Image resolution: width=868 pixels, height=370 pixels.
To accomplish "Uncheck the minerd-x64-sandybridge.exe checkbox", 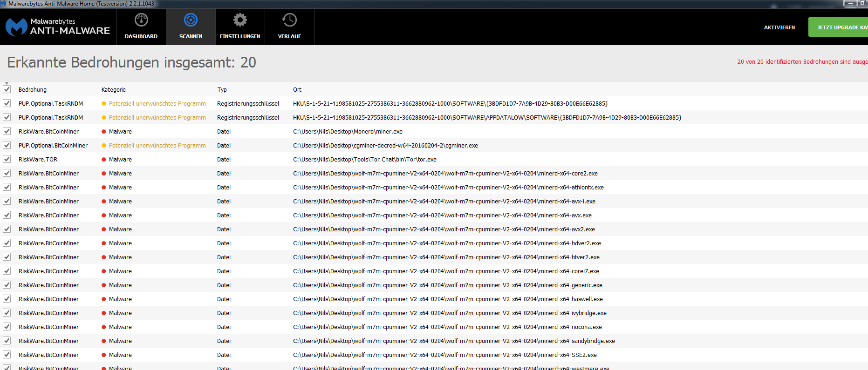I will (7, 341).
